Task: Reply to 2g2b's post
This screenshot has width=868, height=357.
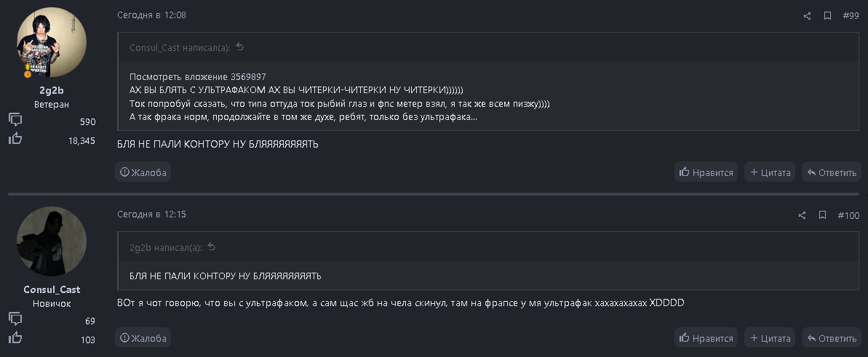Action: (831, 172)
